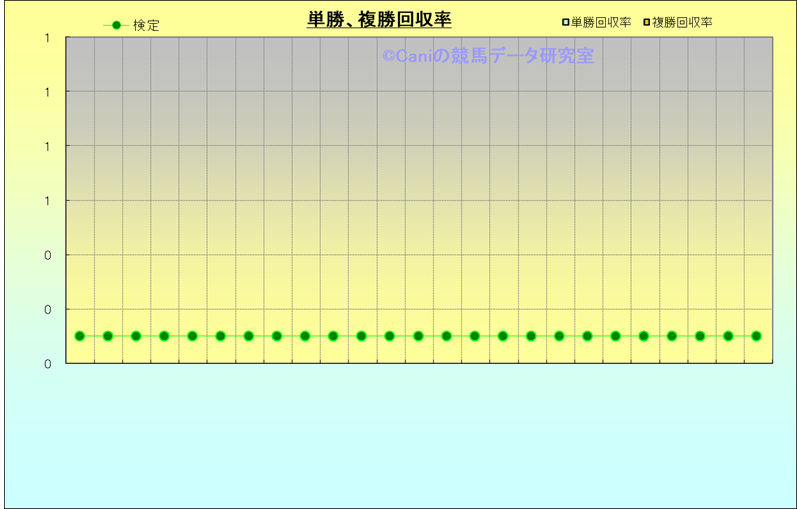Select the second y-axis label from top
The image size is (797, 509).
(x=47, y=92)
